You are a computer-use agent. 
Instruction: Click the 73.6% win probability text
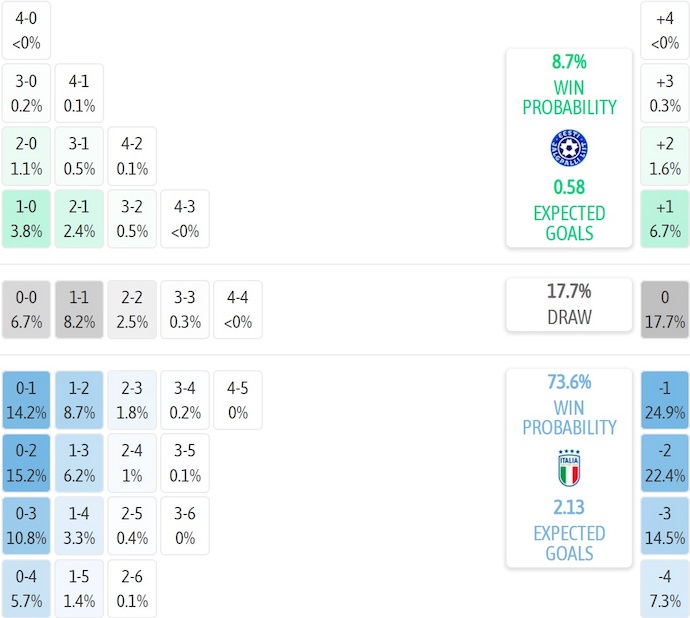coord(569,381)
